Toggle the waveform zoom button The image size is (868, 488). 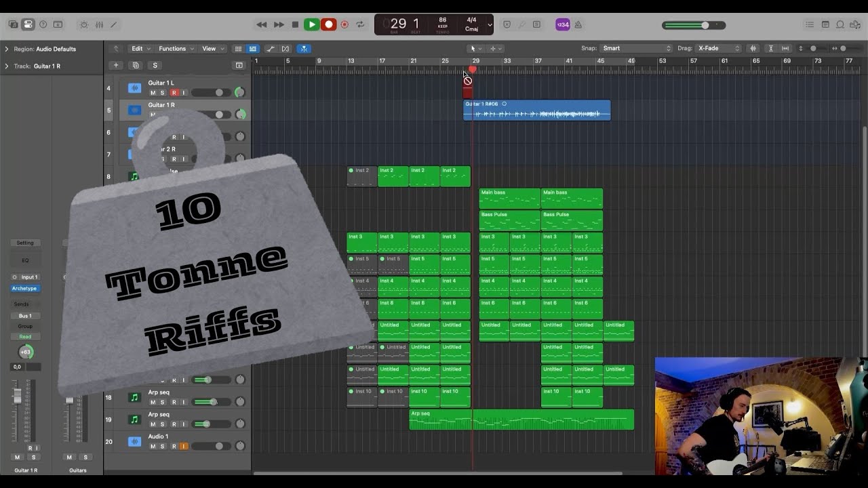pos(753,48)
